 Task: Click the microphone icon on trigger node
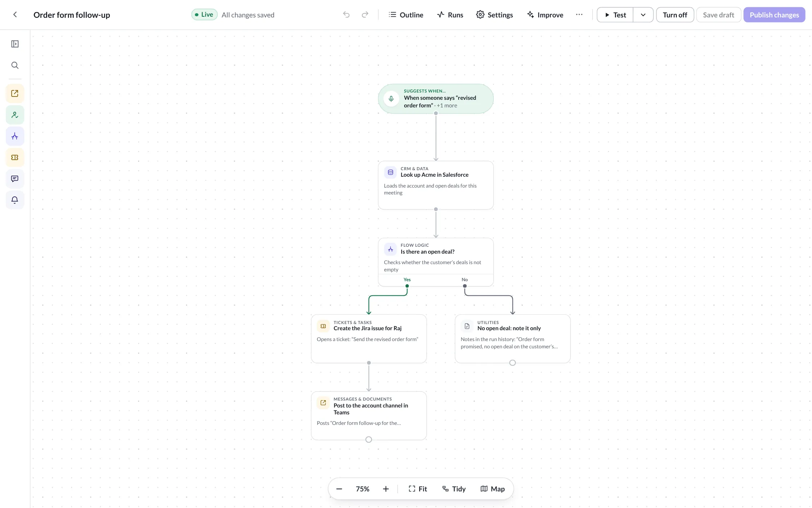(391, 99)
